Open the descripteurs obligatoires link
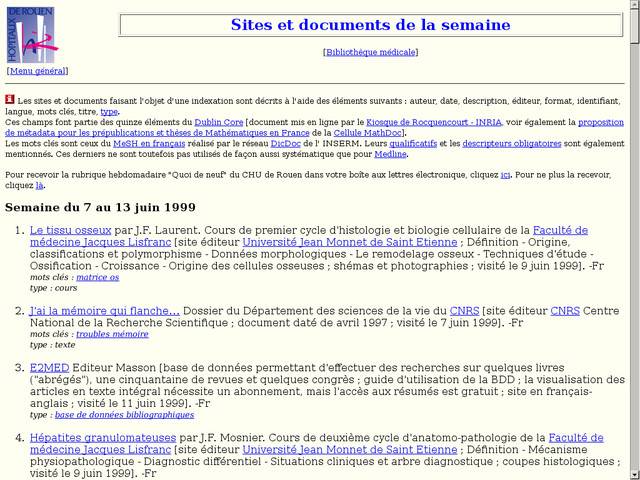 pyautogui.click(x=512, y=143)
